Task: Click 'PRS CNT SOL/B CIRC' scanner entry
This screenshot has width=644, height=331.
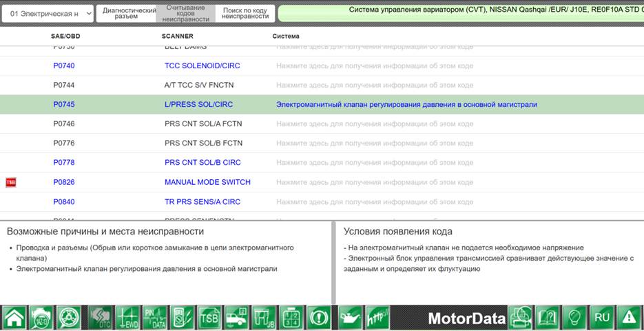Action: pyautogui.click(x=203, y=163)
